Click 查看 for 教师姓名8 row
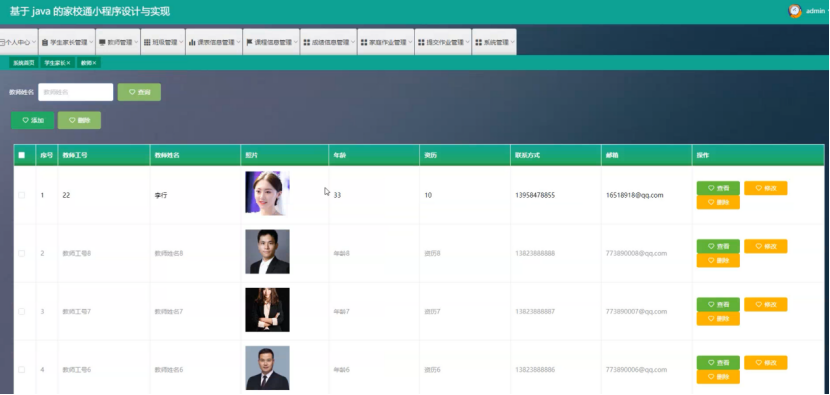This screenshot has height=395, width=830. click(x=718, y=246)
